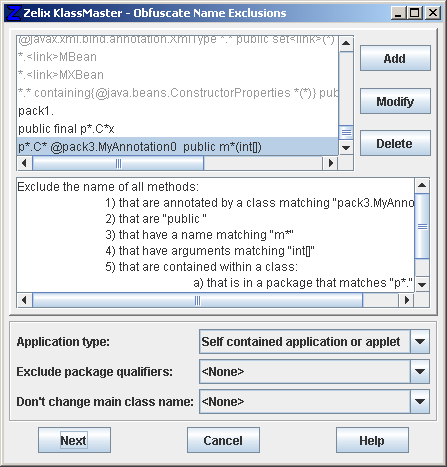The image size is (447, 467).
Task: Proceed with the Next button
Action: click(74, 440)
